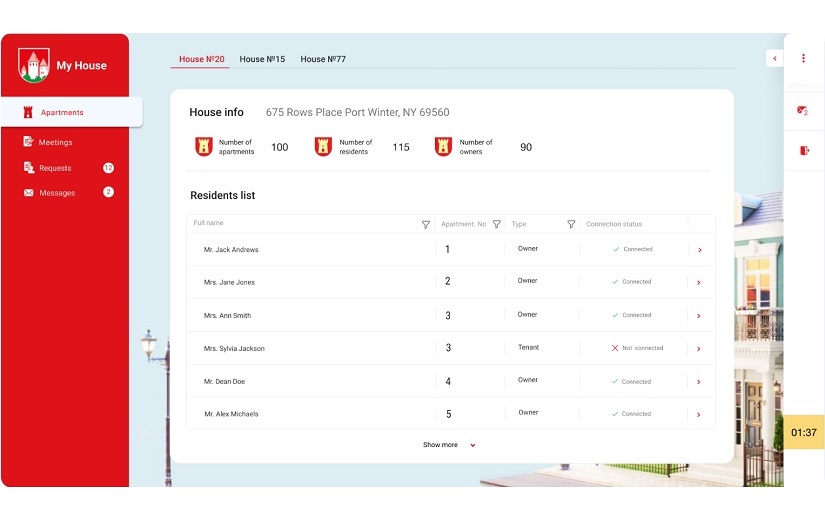Open details arrow for Mrs. Ann Smith

point(699,316)
